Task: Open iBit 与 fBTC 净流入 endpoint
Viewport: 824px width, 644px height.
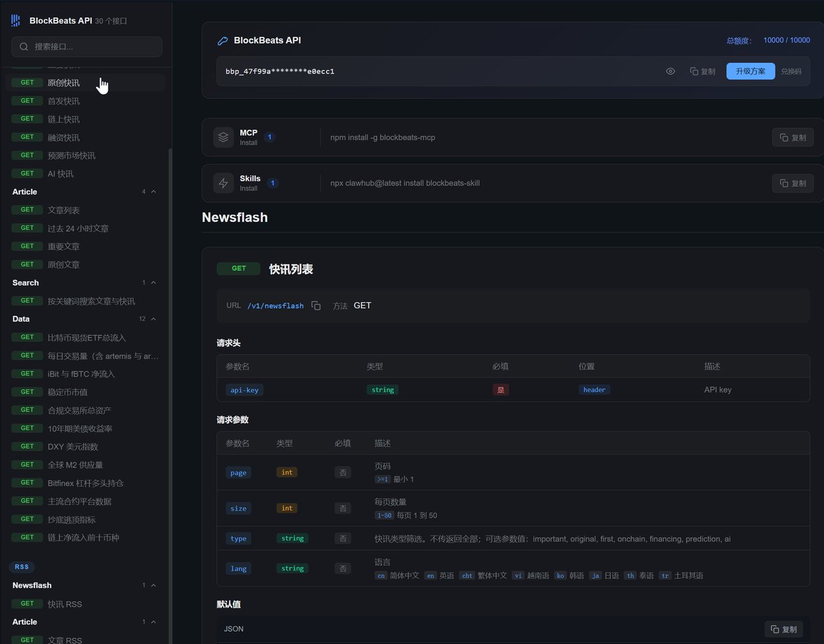Action: click(85, 373)
